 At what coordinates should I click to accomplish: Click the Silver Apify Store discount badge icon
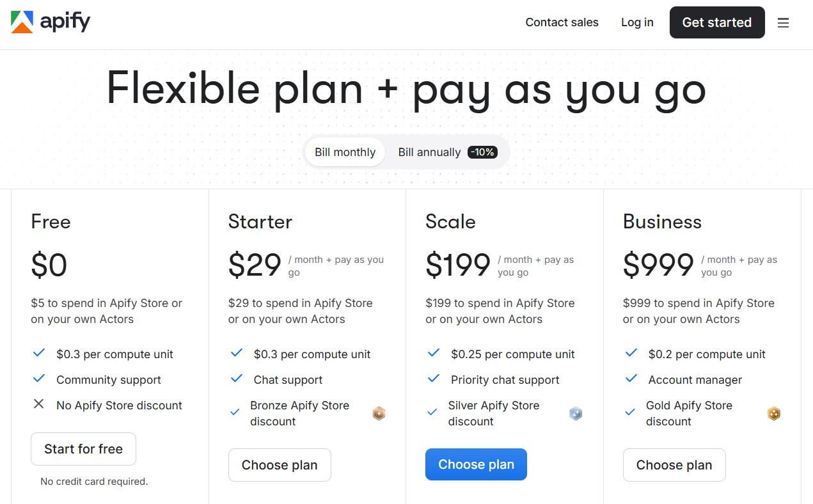576,413
